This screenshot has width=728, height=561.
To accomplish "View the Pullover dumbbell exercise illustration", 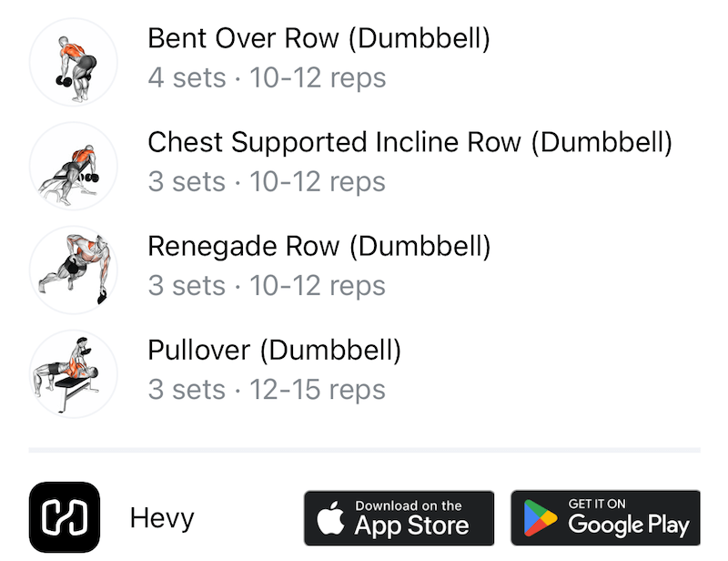I will pyautogui.click(x=73, y=374).
